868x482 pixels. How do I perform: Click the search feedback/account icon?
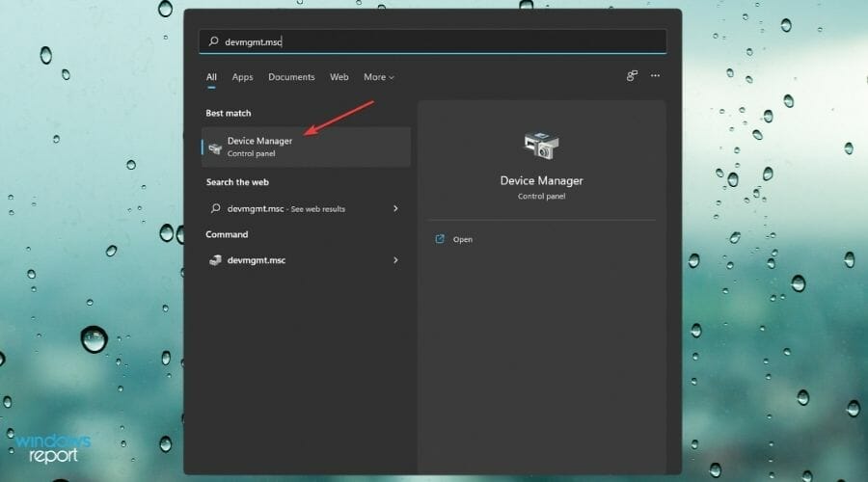(x=632, y=76)
